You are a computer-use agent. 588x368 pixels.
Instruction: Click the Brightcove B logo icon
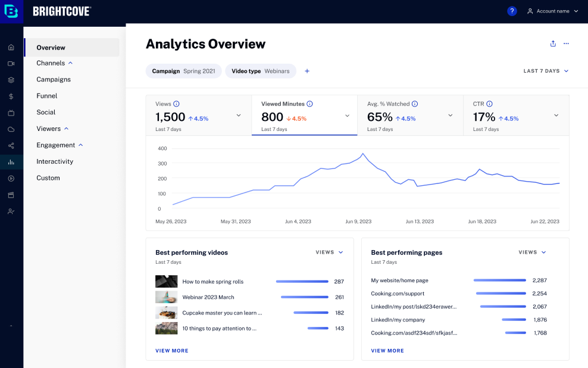click(x=11, y=11)
